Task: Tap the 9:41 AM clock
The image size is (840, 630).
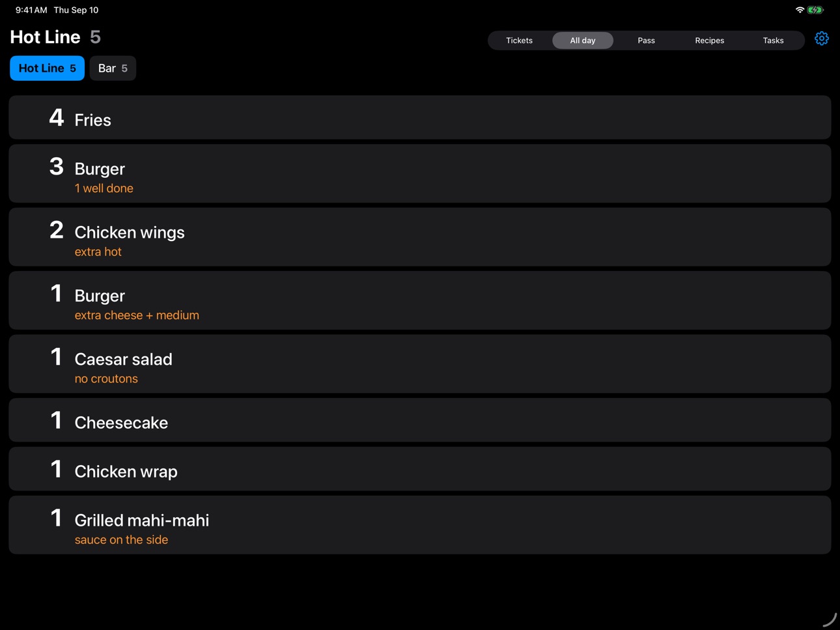Action: (31, 10)
